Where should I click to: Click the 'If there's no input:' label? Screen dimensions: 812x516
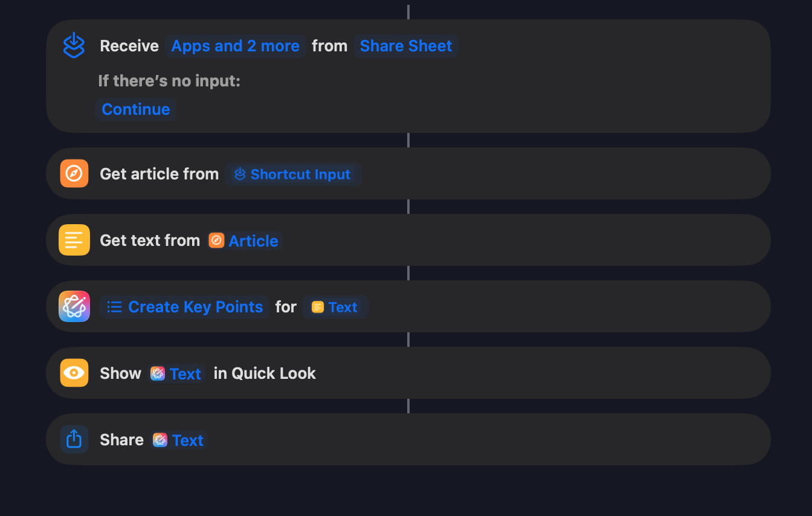[169, 81]
